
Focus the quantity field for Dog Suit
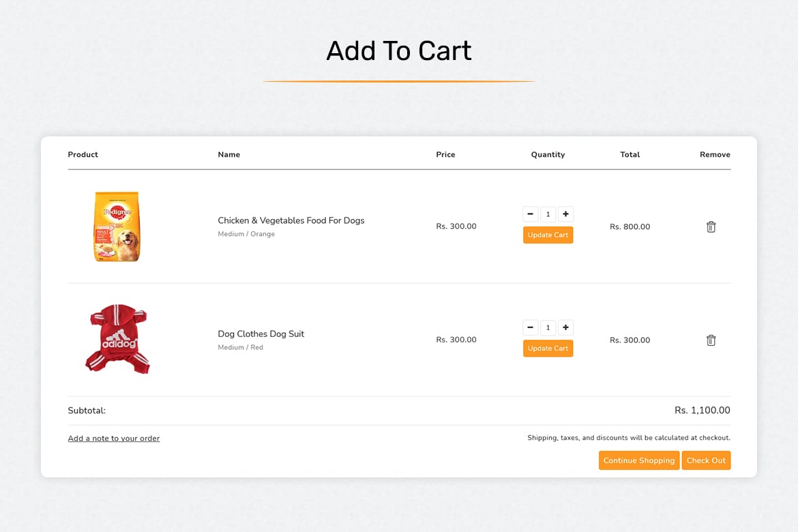coord(548,327)
